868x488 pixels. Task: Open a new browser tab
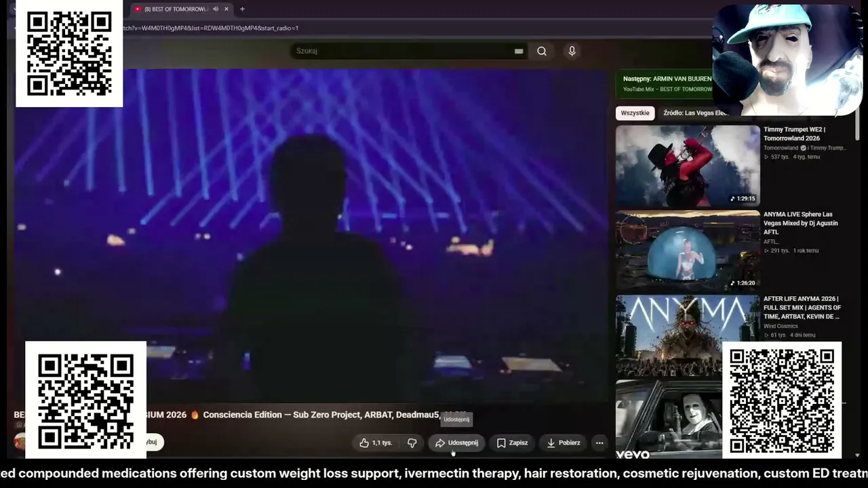coord(242,9)
